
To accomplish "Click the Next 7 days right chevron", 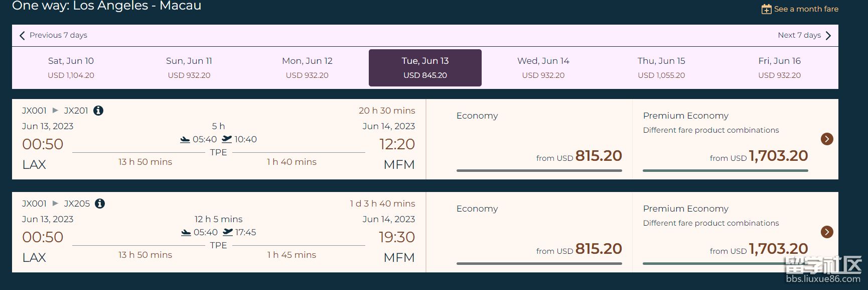I will (x=828, y=35).
